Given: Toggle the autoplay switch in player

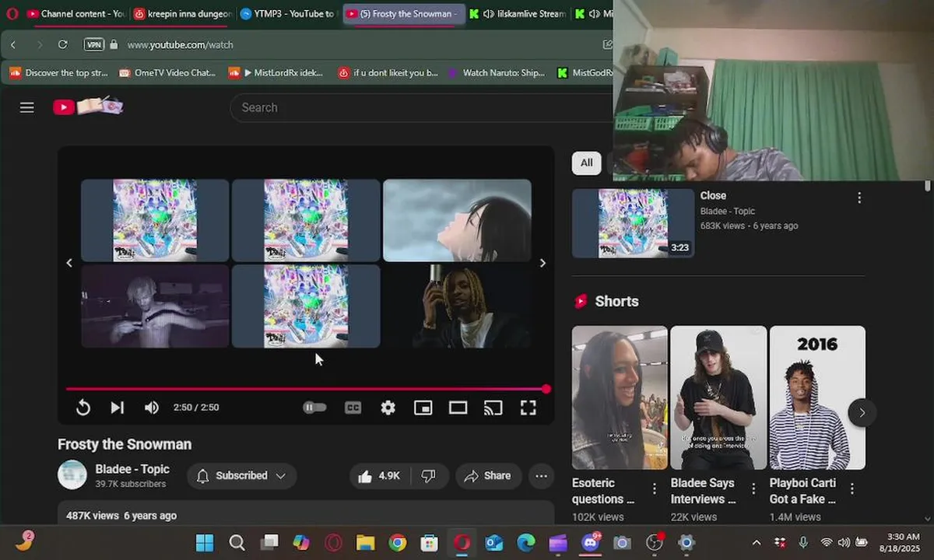Looking at the screenshot, I should (x=314, y=407).
